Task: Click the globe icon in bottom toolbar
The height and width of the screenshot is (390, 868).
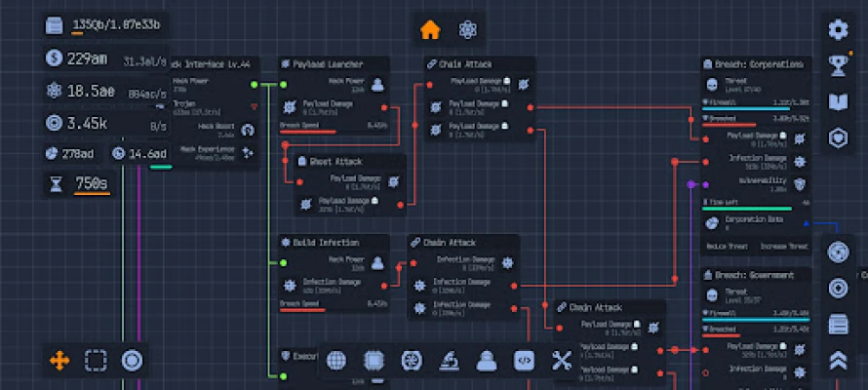Action: (336, 361)
